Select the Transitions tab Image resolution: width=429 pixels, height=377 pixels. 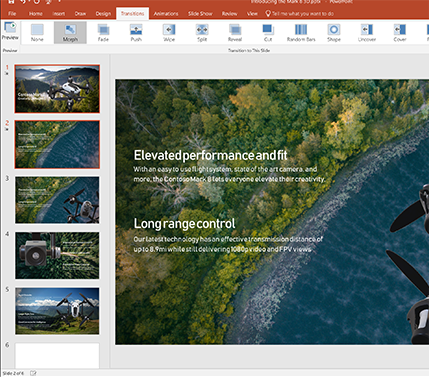133,14
